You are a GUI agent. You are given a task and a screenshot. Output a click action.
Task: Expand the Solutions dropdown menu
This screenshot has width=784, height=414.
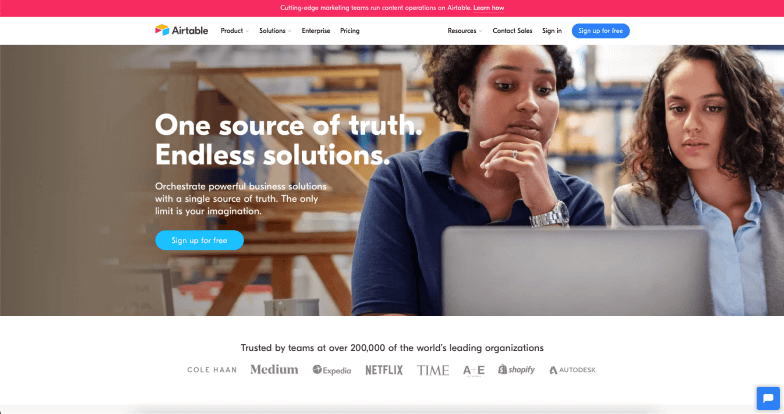[275, 30]
